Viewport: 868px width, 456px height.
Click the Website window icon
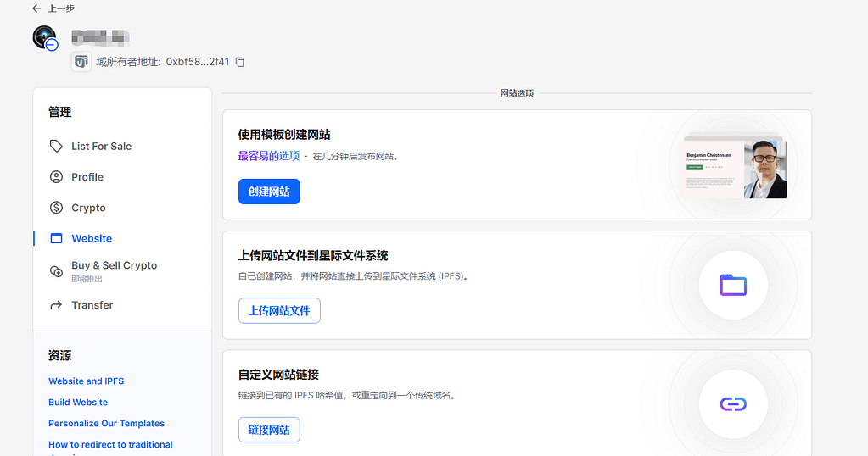point(56,238)
